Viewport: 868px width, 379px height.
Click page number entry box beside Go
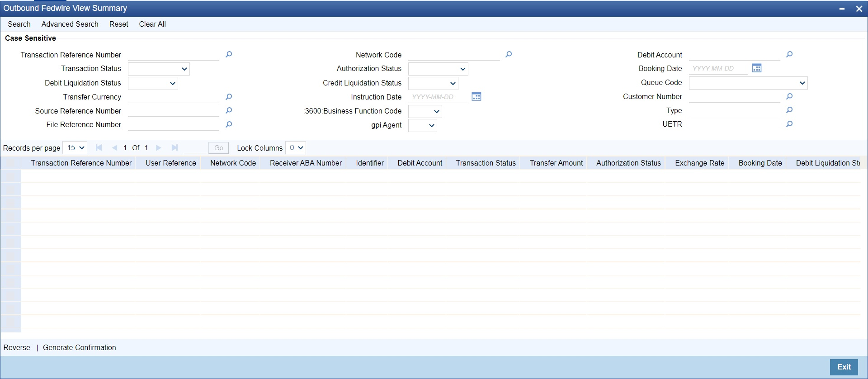pos(195,148)
